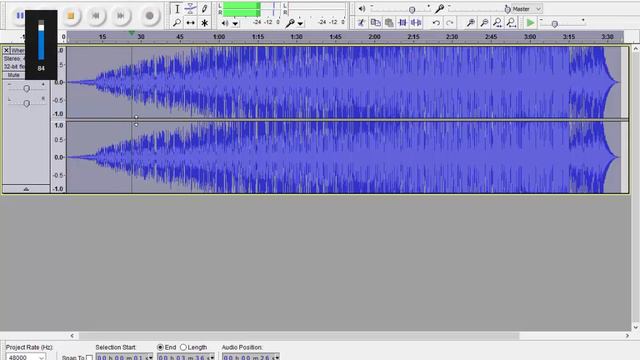This screenshot has height=360, width=640.
Task: Click the recording meter microphone icon
Action: (x=290, y=23)
